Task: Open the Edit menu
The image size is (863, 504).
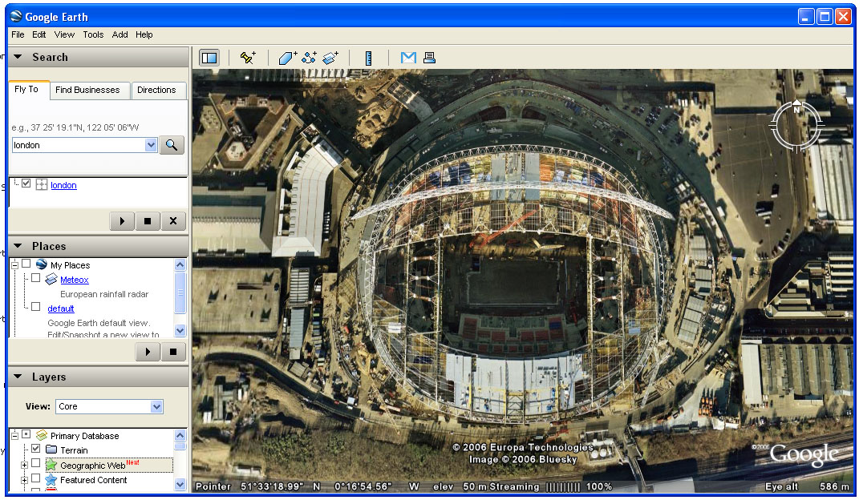Action: [39, 34]
